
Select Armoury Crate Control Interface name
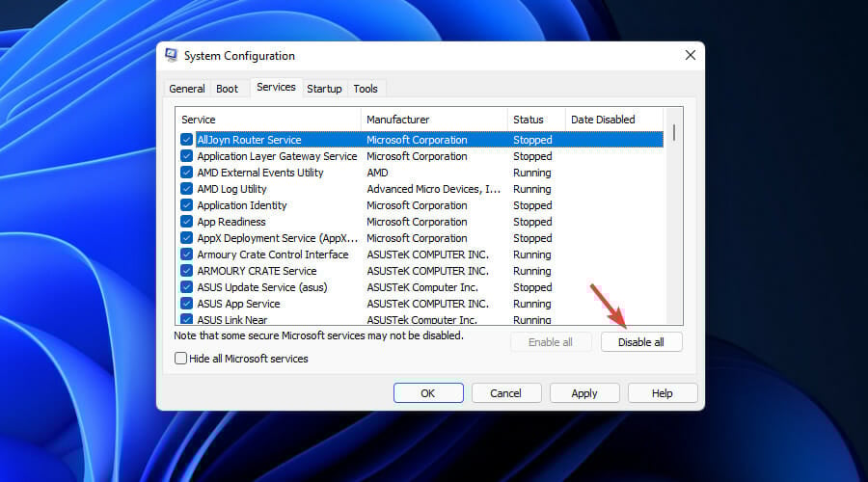point(273,254)
